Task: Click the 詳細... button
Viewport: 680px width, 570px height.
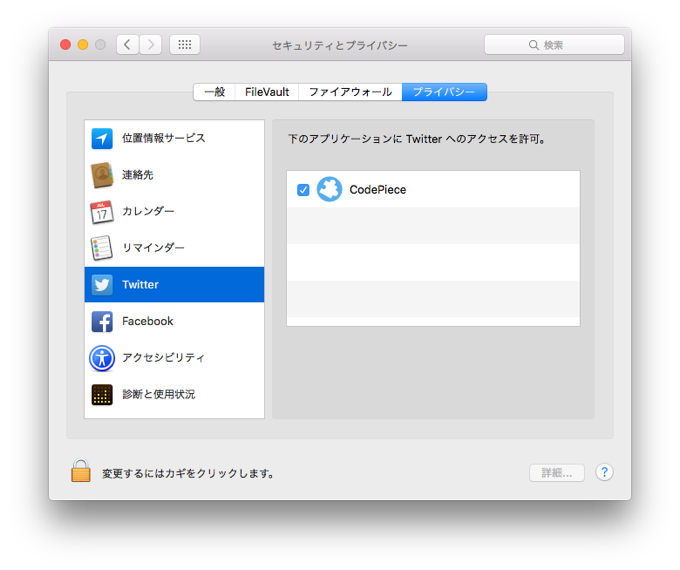Action: (557, 473)
